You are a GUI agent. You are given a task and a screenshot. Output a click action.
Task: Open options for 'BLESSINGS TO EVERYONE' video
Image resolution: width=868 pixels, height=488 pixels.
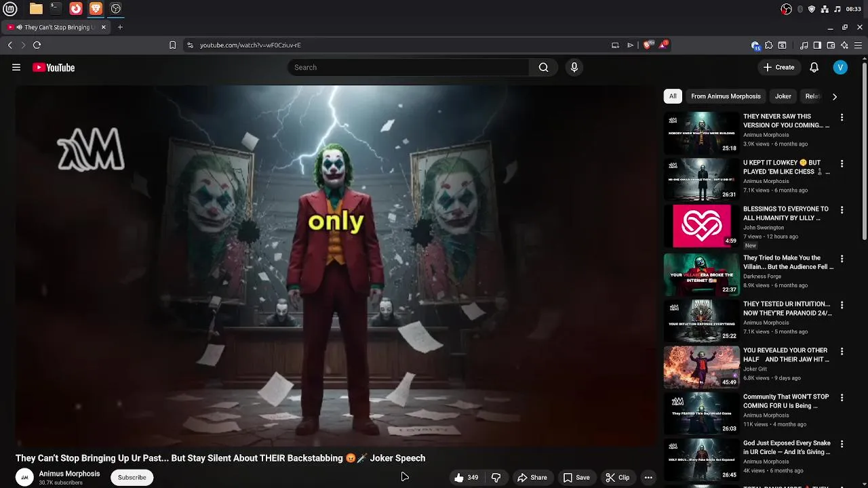(x=842, y=210)
